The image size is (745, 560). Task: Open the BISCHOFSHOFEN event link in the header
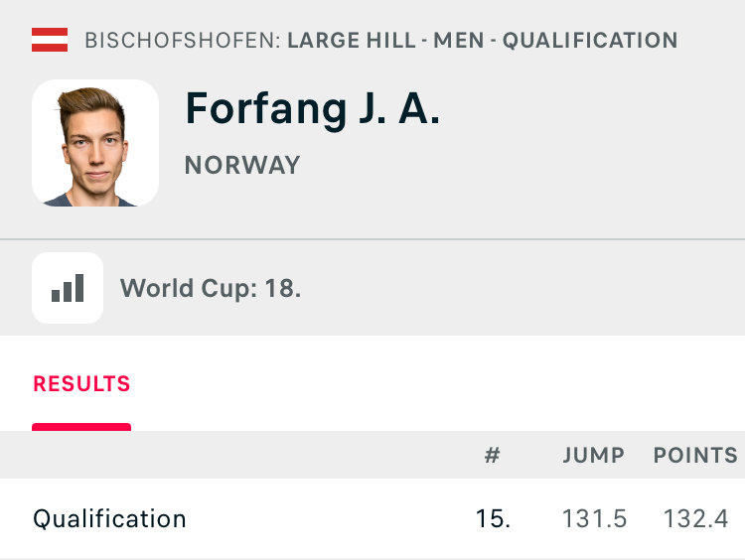[x=183, y=41]
